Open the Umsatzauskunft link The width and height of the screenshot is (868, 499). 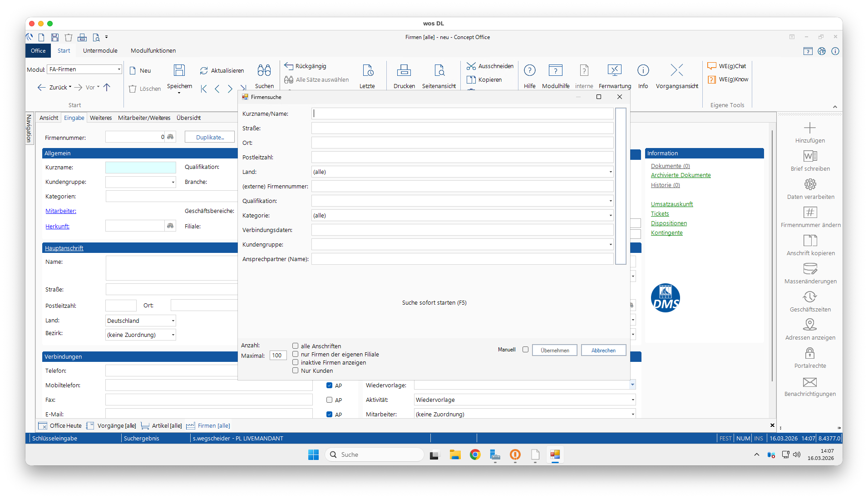[671, 204]
